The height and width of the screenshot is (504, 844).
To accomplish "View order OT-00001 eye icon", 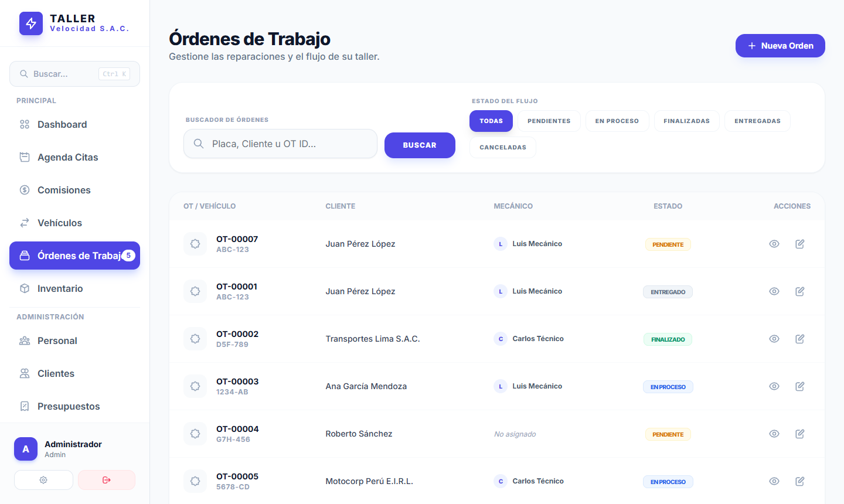I will click(x=774, y=291).
